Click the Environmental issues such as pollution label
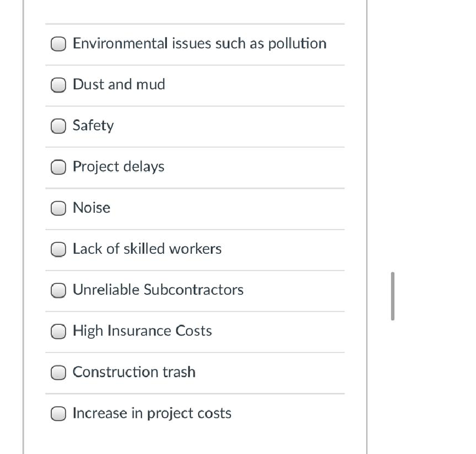The width and height of the screenshot is (476, 454). [x=199, y=44]
